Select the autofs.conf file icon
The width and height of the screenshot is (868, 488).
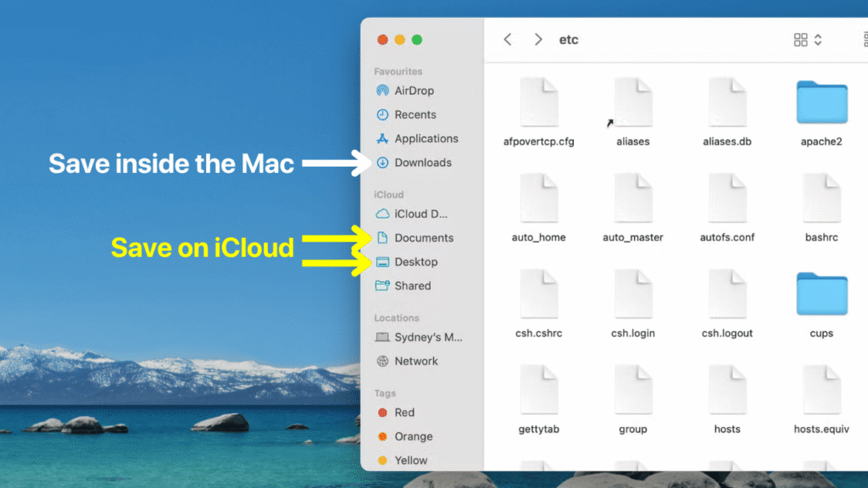coord(726,198)
